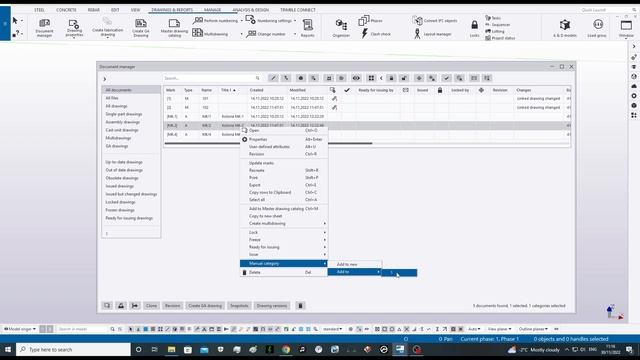Image resolution: width=640 pixels, height=360 pixels.
Task: Click the Clone button
Action: 151,305
